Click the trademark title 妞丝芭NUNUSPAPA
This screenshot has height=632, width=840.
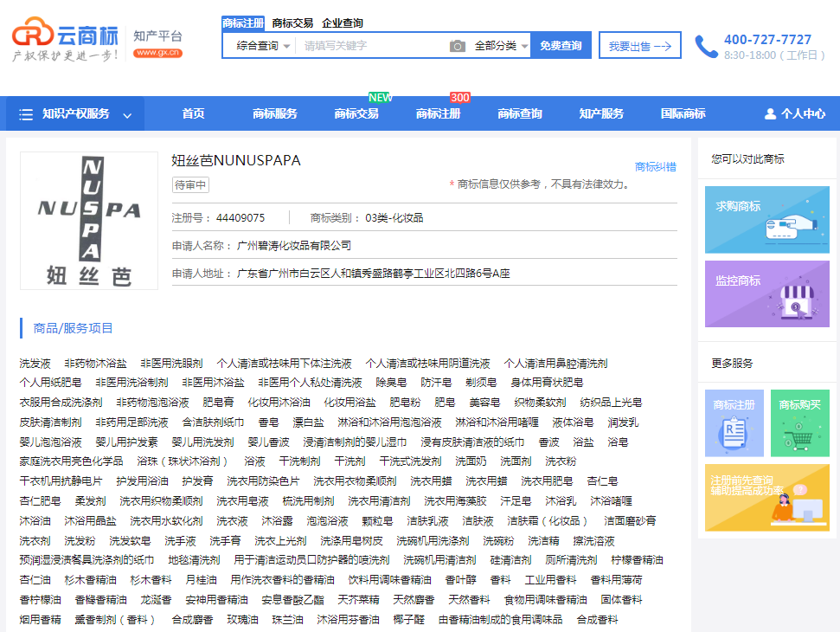tap(236, 160)
